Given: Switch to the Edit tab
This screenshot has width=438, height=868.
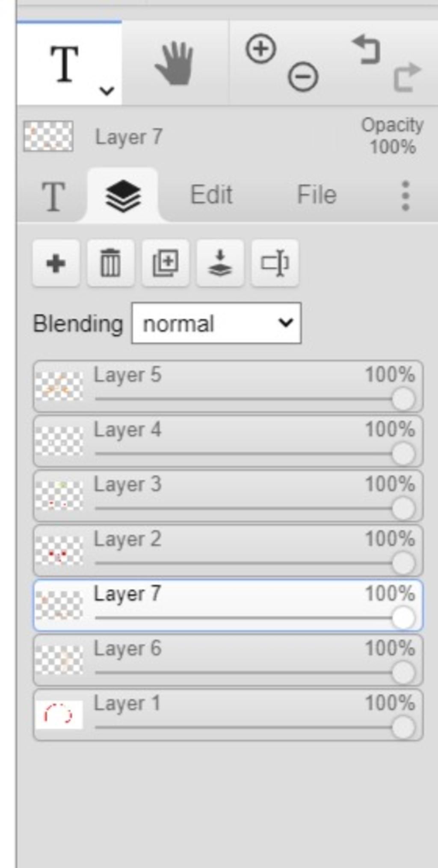Looking at the screenshot, I should click(x=211, y=195).
